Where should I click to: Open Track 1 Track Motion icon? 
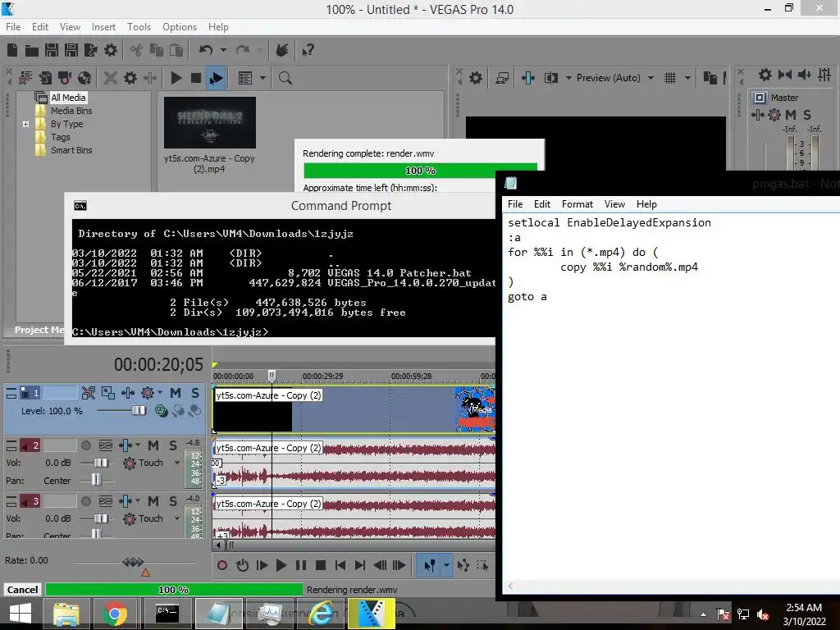click(x=89, y=393)
